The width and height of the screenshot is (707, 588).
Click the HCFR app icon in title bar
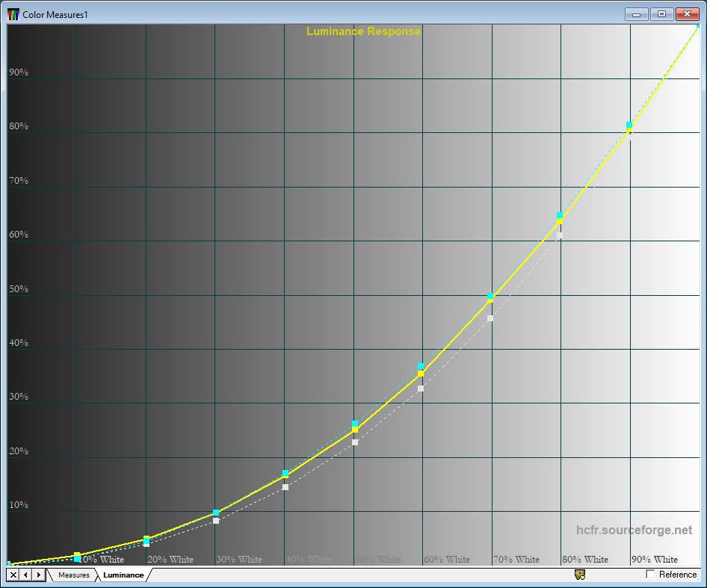click(13, 13)
